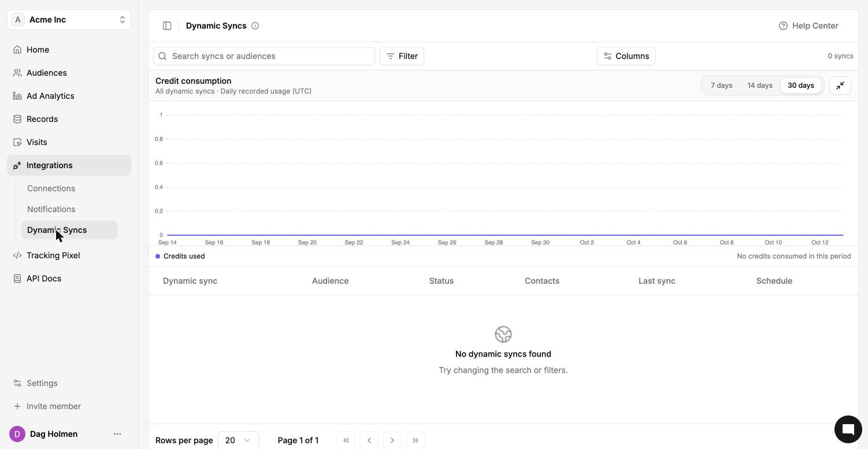Image resolution: width=868 pixels, height=449 pixels.
Task: Click the Acme Inc workspace avatar
Action: coord(18,20)
